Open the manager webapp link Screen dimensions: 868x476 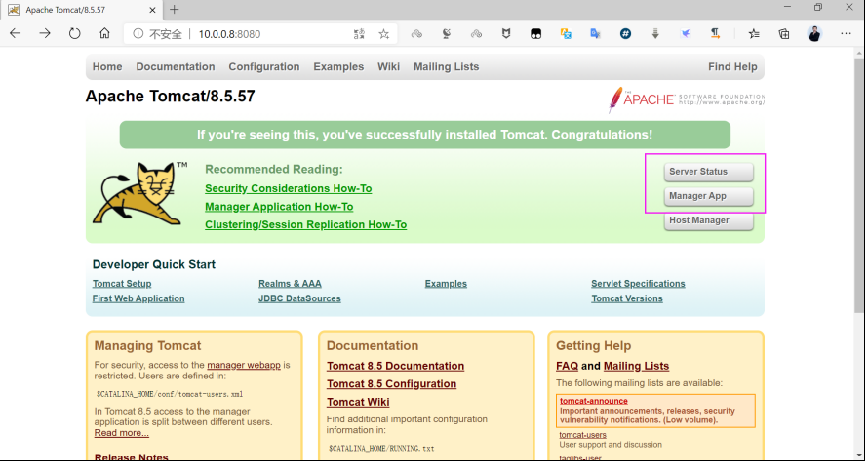point(244,366)
